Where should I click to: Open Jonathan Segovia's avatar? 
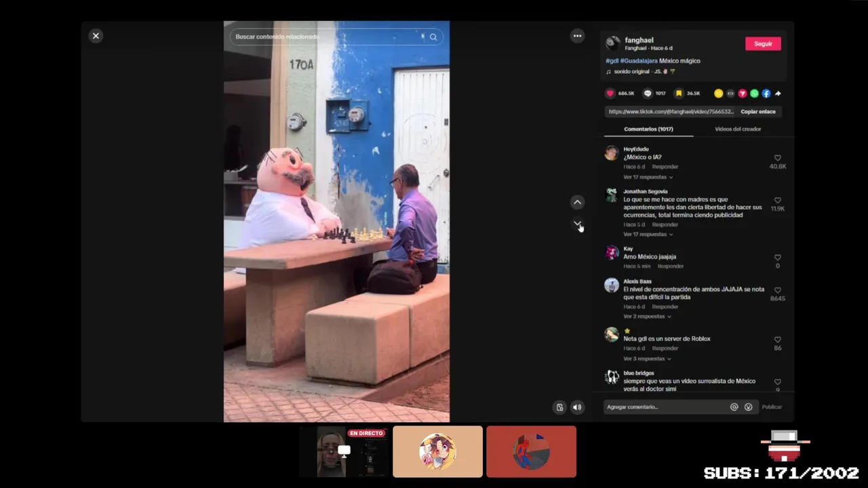[x=612, y=196]
